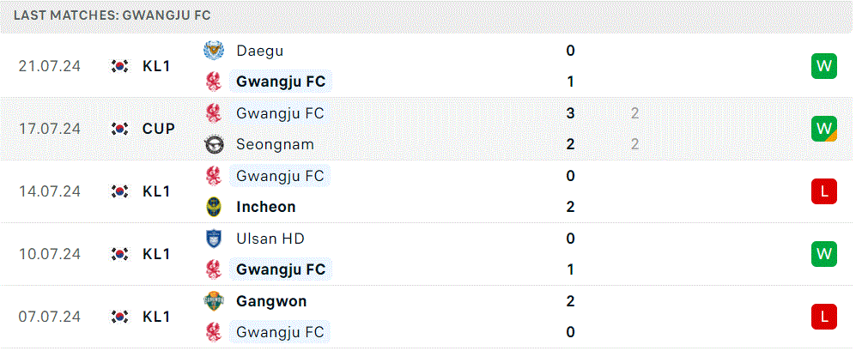868x351 pixels.
Task: Click the Incheon team crest
Action: pos(213,207)
